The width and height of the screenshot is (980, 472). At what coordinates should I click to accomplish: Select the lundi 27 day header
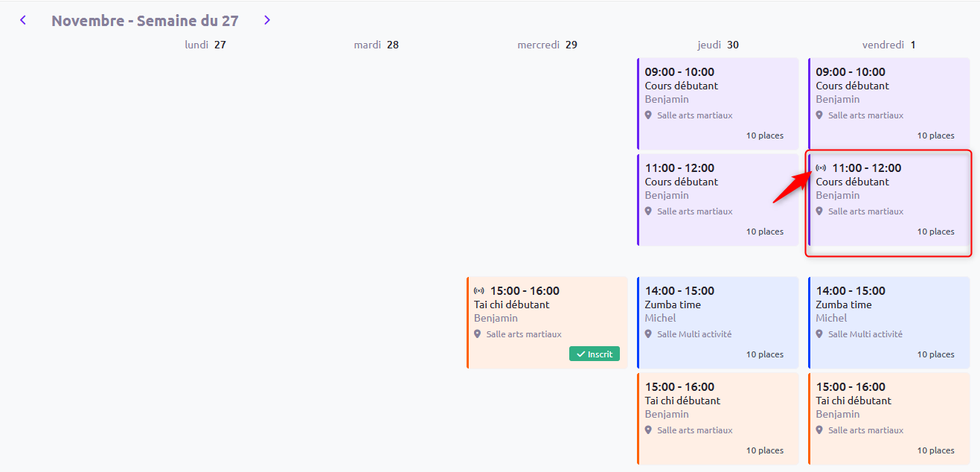click(x=205, y=45)
